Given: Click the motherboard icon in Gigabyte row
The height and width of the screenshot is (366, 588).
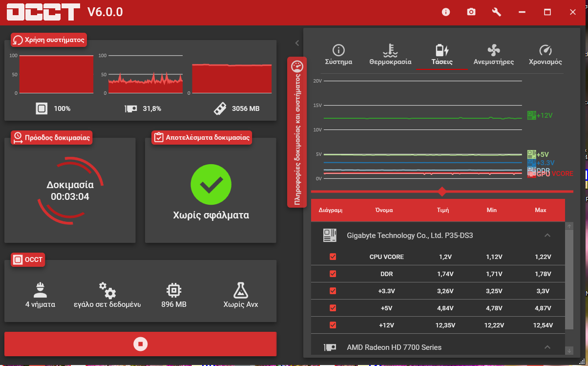Looking at the screenshot, I should [x=330, y=236].
